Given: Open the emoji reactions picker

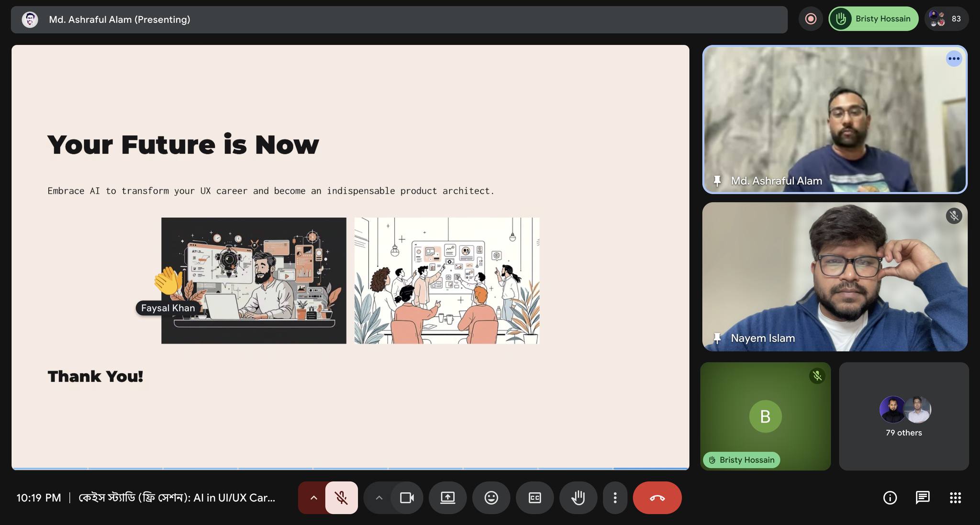Looking at the screenshot, I should [x=491, y=498].
